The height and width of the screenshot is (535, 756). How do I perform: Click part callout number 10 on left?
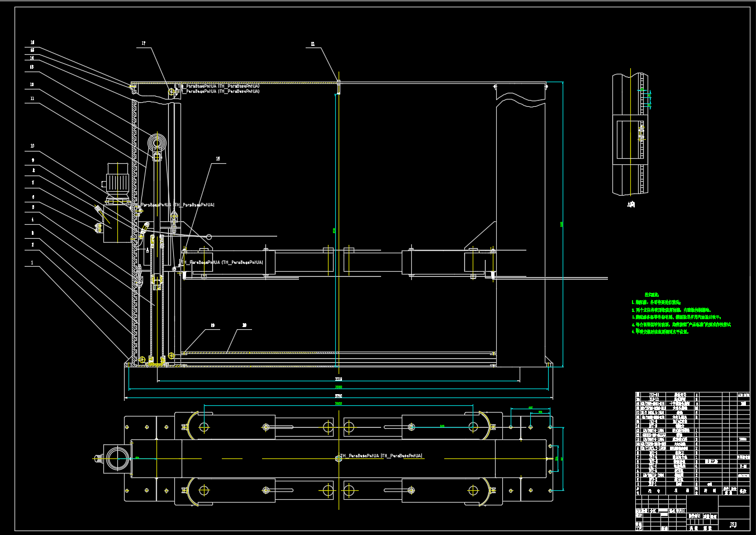click(x=32, y=146)
